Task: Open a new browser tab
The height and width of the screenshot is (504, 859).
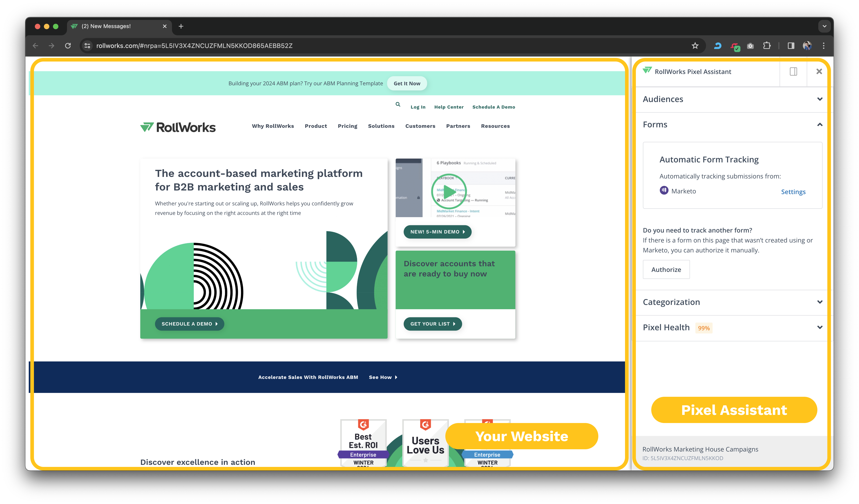Action: coord(181,26)
